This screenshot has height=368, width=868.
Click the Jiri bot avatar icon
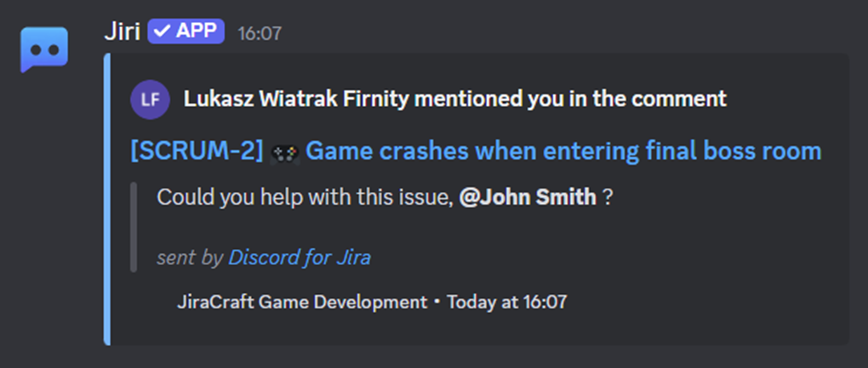coord(44,50)
